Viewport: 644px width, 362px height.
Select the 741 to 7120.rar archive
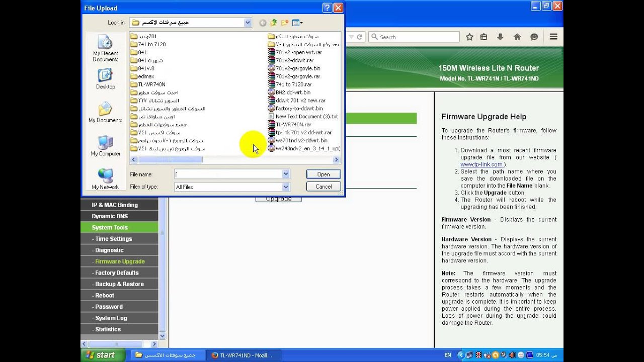coord(290,84)
